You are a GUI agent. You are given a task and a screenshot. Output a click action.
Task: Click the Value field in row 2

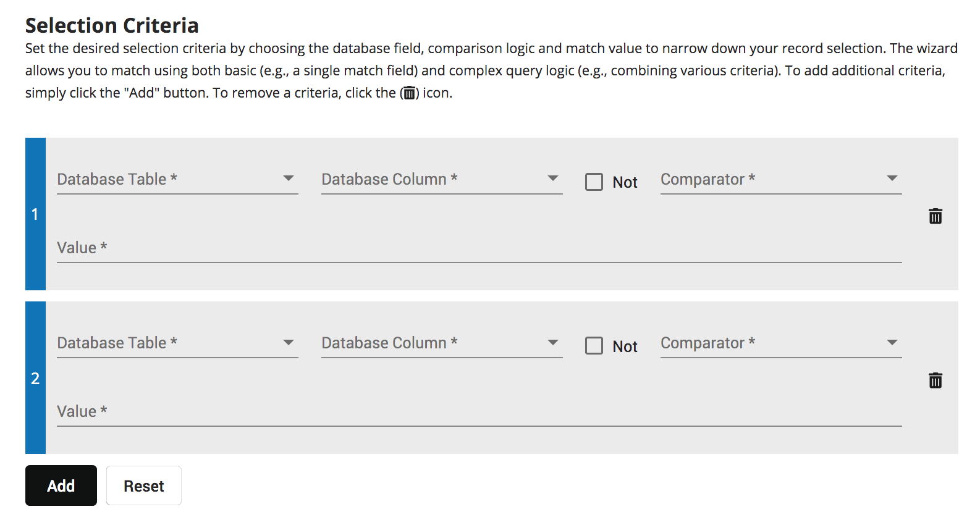479,412
